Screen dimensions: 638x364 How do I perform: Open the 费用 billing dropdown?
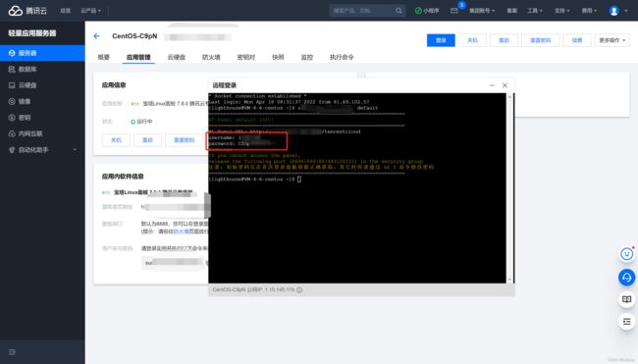(x=589, y=11)
